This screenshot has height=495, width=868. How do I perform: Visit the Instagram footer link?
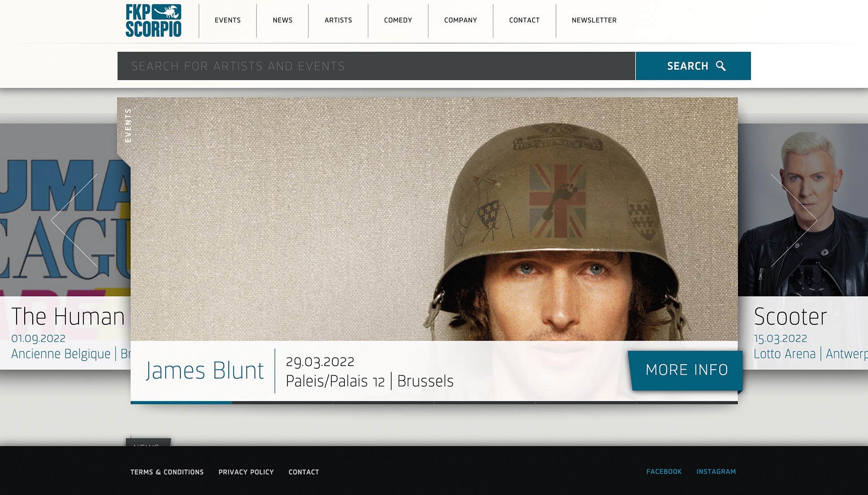point(716,472)
